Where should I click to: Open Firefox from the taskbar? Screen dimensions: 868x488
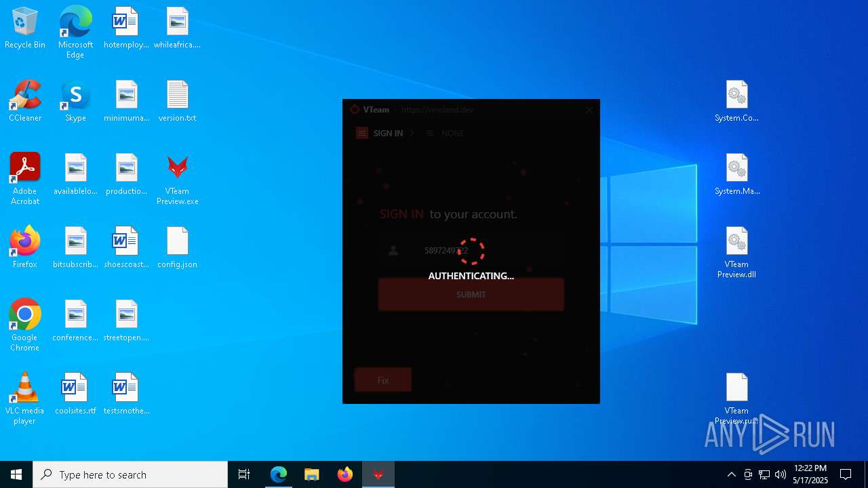click(x=345, y=474)
